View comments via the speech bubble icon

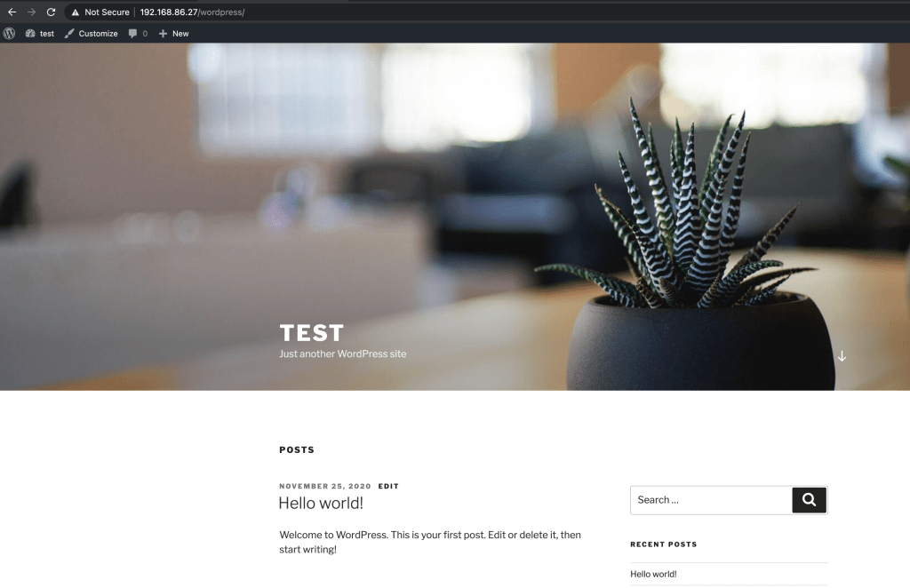pyautogui.click(x=138, y=34)
